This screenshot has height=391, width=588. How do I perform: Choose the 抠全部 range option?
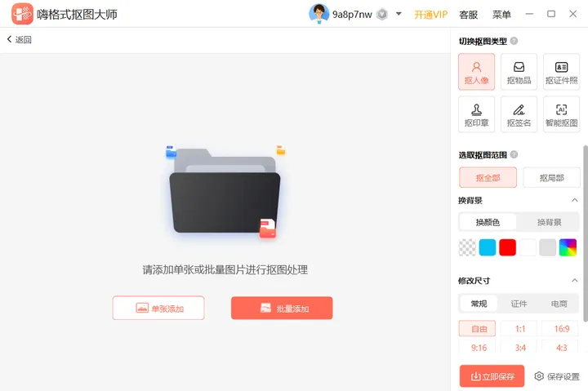(x=488, y=178)
